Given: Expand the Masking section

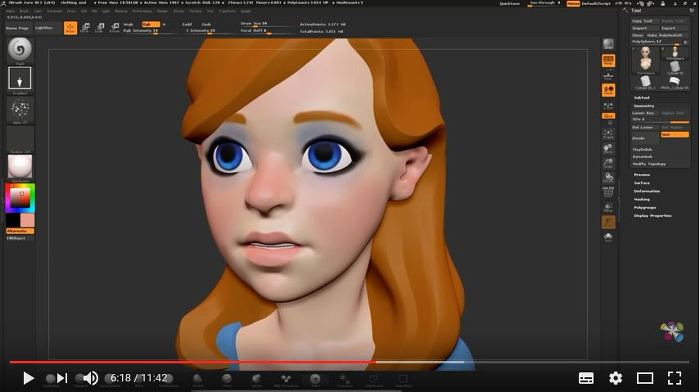Looking at the screenshot, I should point(642,200).
